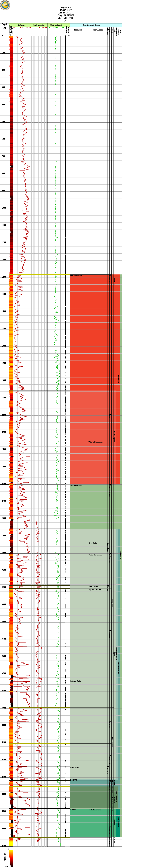Click the depth scale label "1000"
This screenshot has width=165, height=868.
click(x=3, y=208)
